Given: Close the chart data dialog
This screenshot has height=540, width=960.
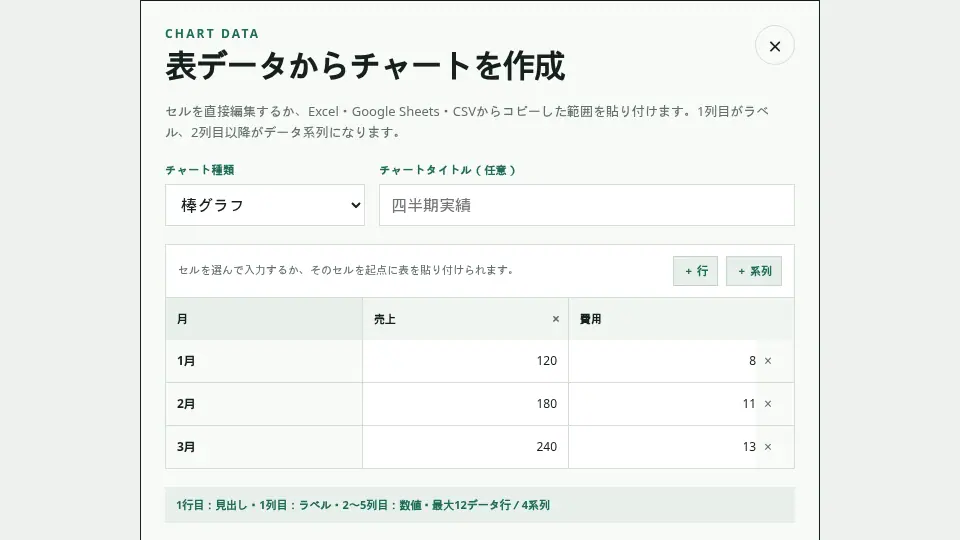Looking at the screenshot, I should pos(774,46).
